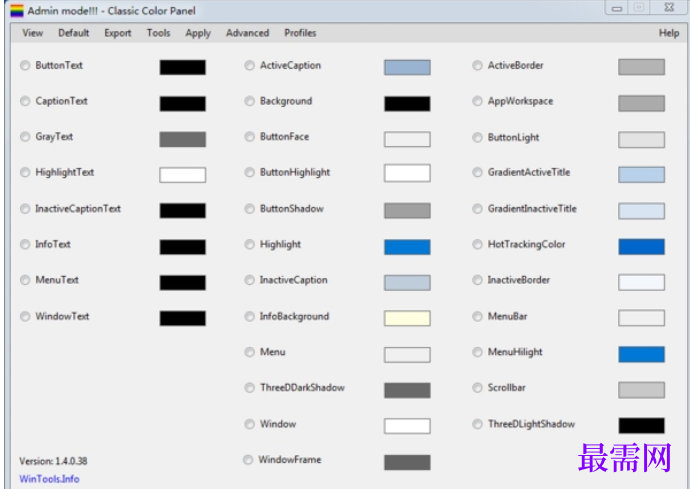Open the Profiles menu
The height and width of the screenshot is (489, 690).
tap(300, 33)
